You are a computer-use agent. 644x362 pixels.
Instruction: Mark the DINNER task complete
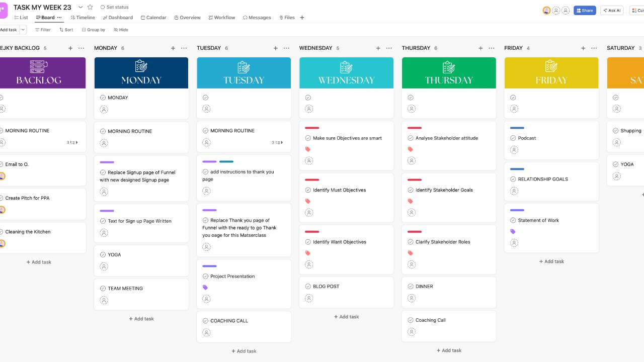click(411, 286)
